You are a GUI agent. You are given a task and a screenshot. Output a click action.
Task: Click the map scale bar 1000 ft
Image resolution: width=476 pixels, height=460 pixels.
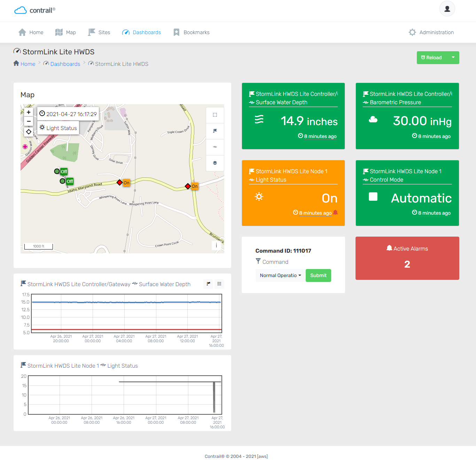point(39,246)
